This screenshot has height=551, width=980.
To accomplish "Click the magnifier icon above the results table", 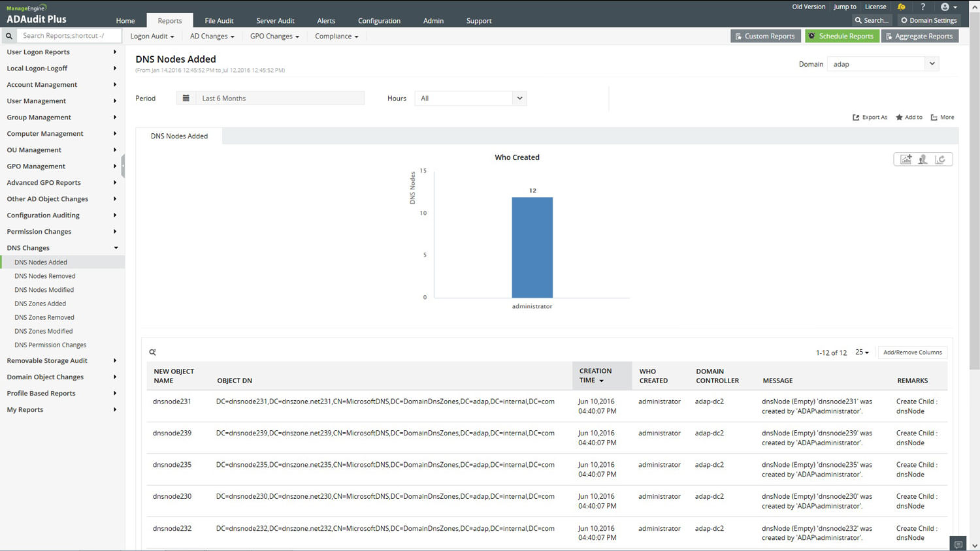I will 152,352.
